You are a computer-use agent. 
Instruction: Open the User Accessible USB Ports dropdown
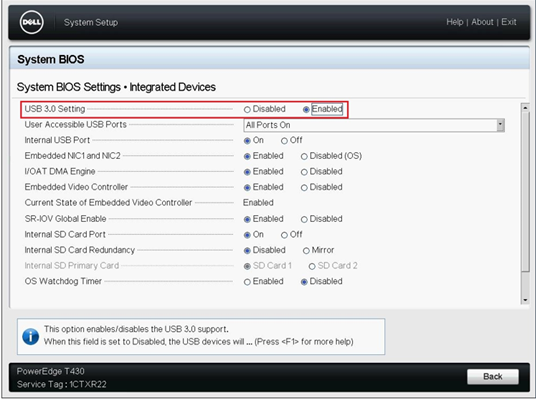click(x=374, y=125)
